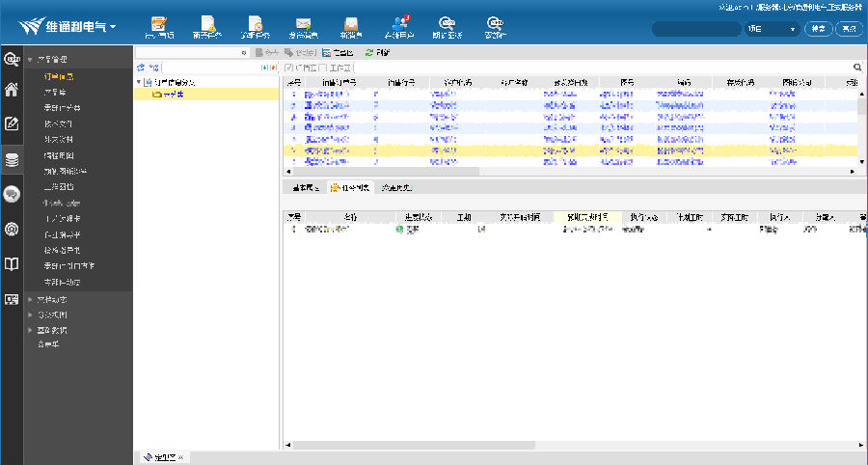Open the book icon in left sidebar
Image resolution: width=868 pixels, height=465 pixels.
coord(12,263)
